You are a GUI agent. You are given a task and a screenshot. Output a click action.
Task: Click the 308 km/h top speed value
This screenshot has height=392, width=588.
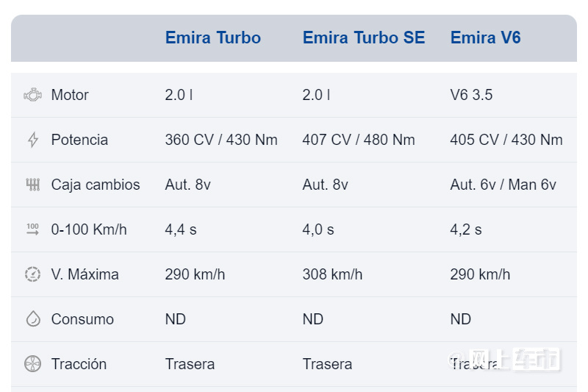pyautogui.click(x=332, y=274)
